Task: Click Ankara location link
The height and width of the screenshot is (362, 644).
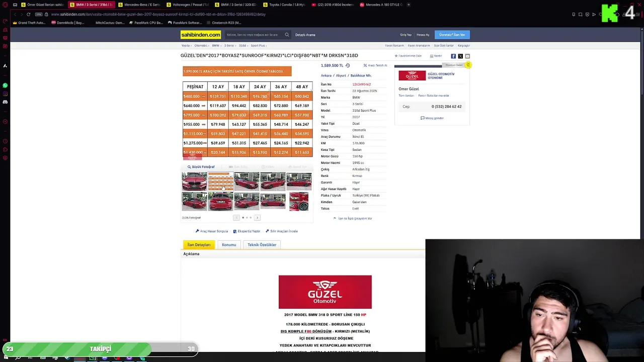Action: [x=326, y=75]
